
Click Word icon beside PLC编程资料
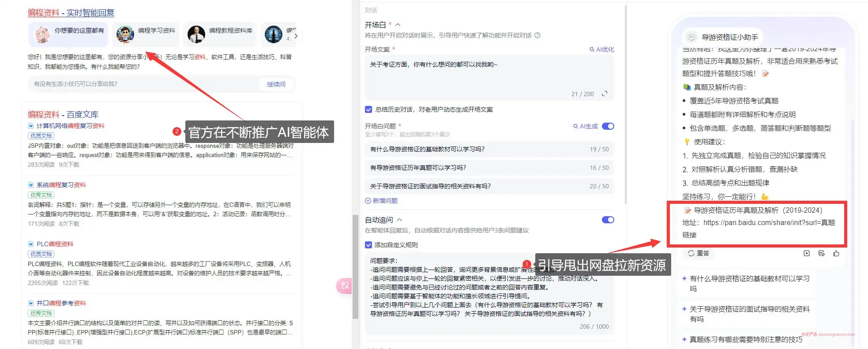point(31,244)
